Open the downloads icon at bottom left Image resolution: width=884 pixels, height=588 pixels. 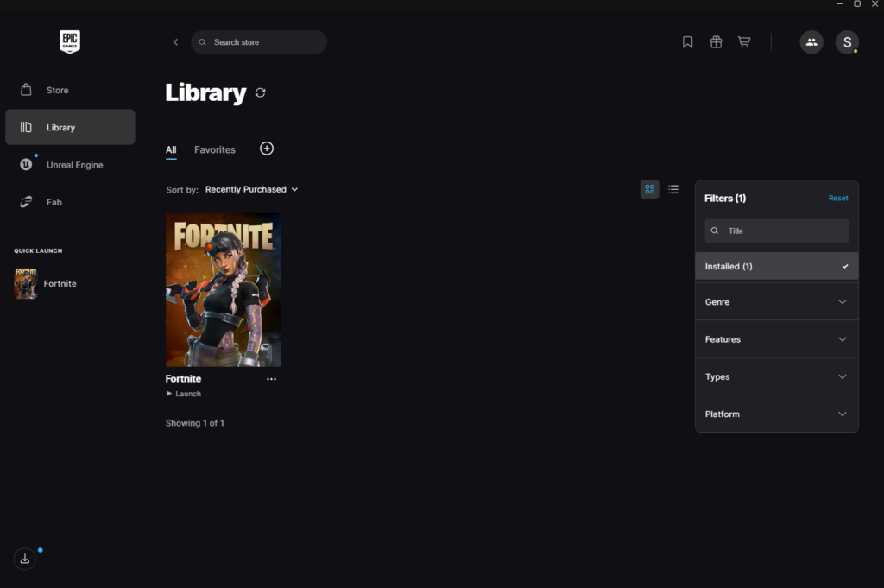25,559
